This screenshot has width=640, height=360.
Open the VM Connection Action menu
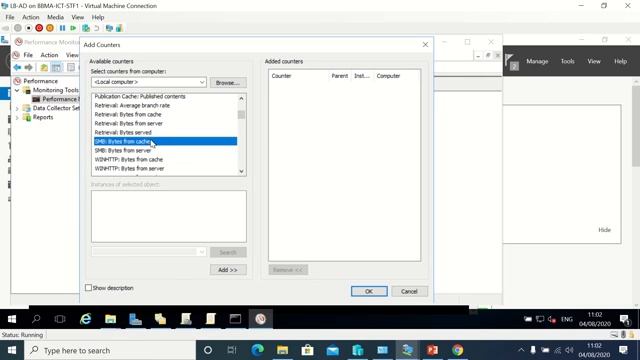(x=31, y=17)
